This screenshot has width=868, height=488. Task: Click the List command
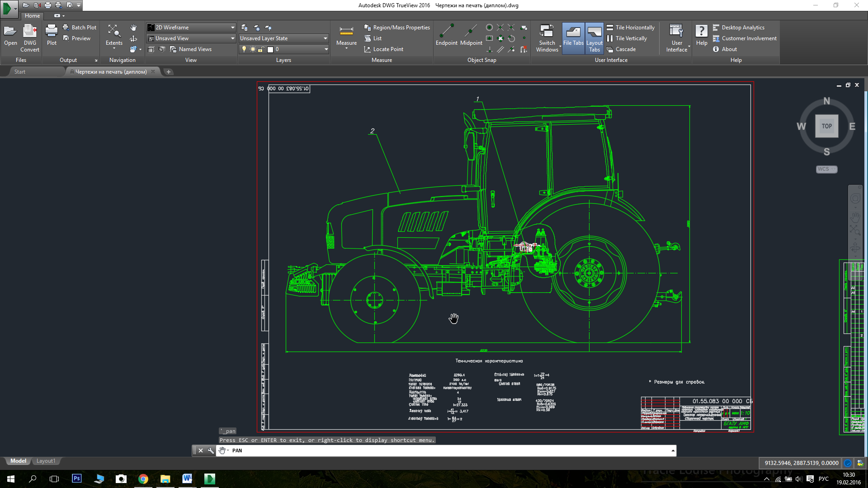(x=373, y=38)
